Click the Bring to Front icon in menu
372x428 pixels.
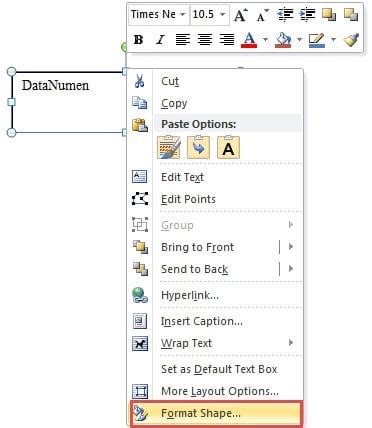point(140,247)
